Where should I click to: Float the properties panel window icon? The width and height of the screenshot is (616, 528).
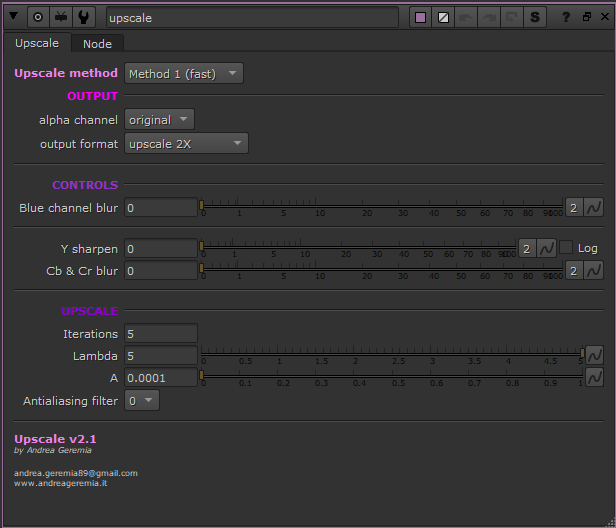[x=586, y=17]
